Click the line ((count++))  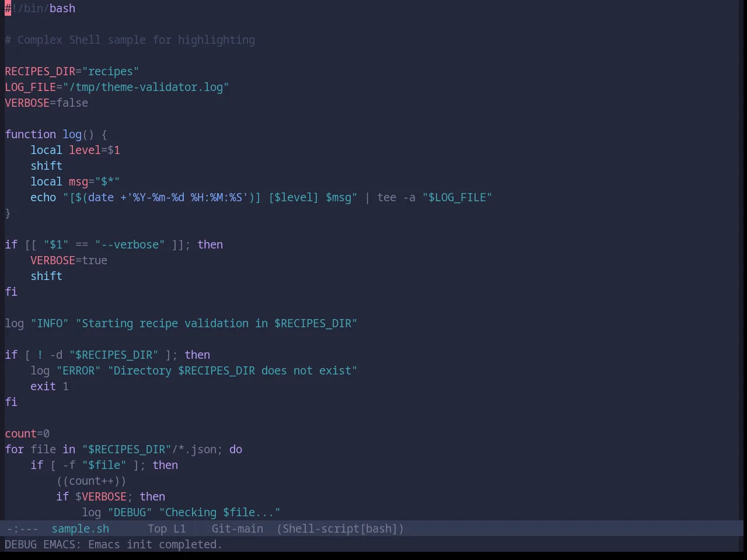tap(92, 481)
